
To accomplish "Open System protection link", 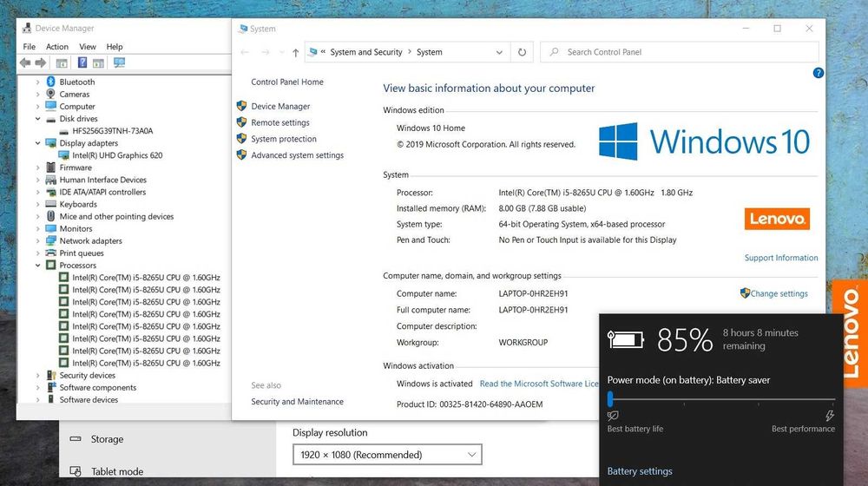I will point(284,139).
